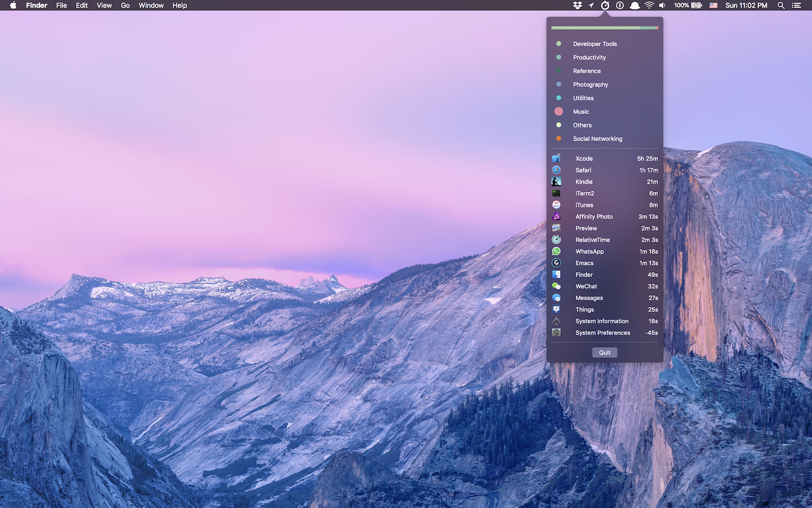Select the Productivity category label

coord(589,58)
